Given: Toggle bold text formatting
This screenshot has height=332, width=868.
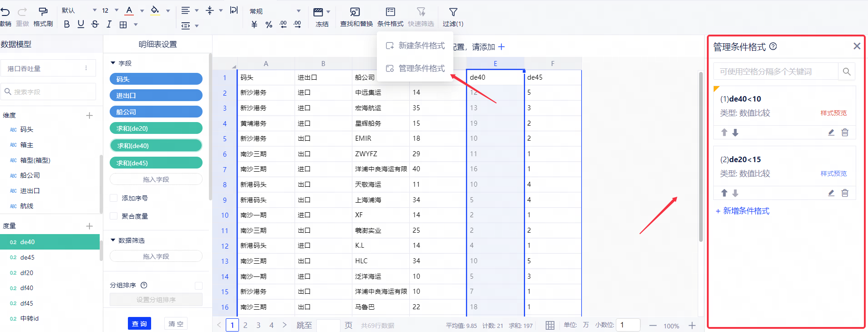Looking at the screenshot, I should 67,24.
